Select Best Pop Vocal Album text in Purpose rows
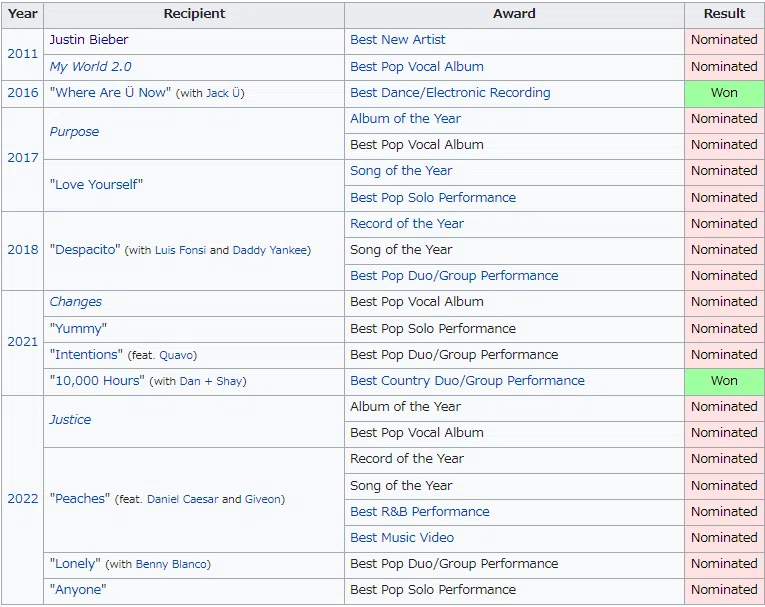The width and height of the screenshot is (765, 607). 417,145
